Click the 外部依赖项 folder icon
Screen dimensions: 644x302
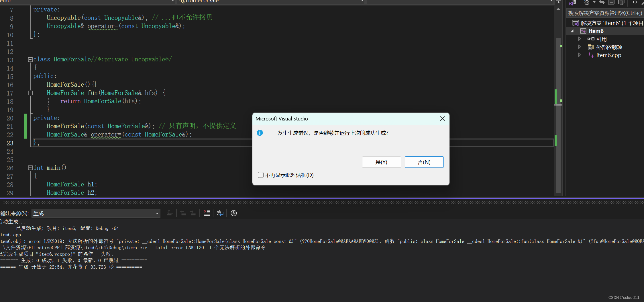pos(591,47)
